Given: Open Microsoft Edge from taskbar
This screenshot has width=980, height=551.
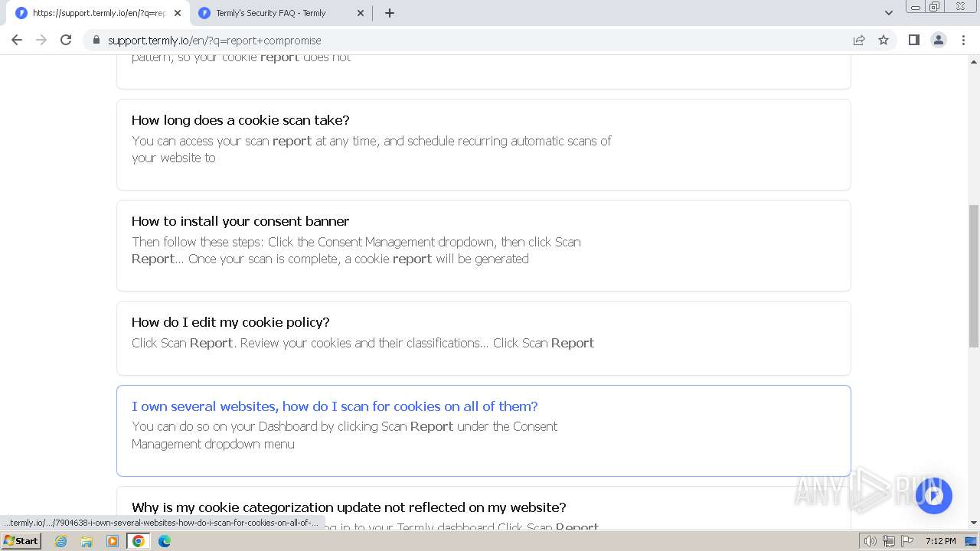Looking at the screenshot, I should 165,541.
